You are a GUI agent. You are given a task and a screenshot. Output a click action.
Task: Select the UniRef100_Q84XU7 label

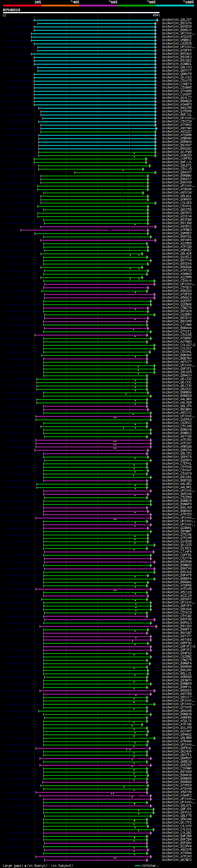point(177,172)
